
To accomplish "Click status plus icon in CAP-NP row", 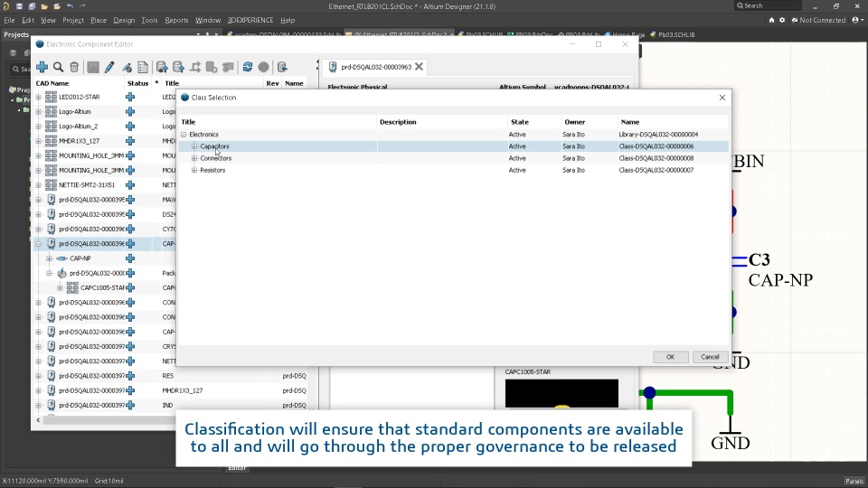I will pyautogui.click(x=130, y=258).
